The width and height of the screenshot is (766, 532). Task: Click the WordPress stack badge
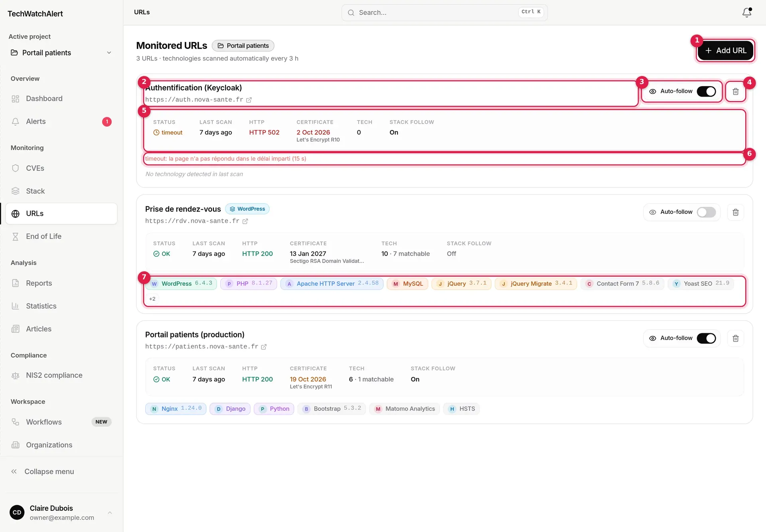[x=247, y=209]
